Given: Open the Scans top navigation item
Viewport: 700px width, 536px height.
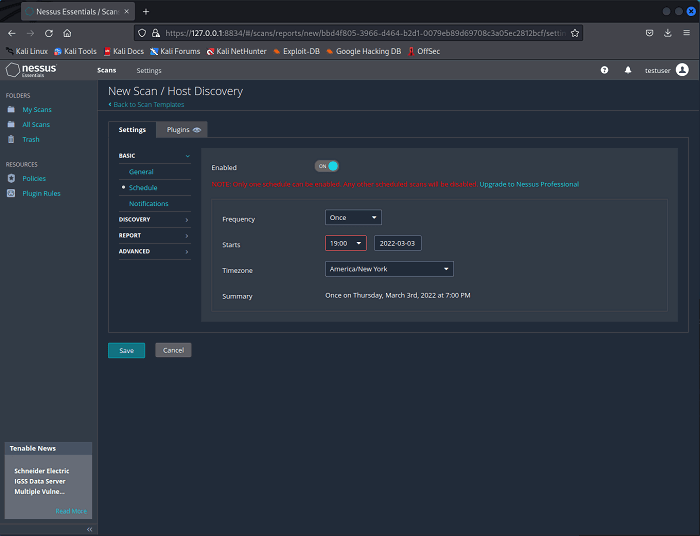Looking at the screenshot, I should tap(107, 71).
